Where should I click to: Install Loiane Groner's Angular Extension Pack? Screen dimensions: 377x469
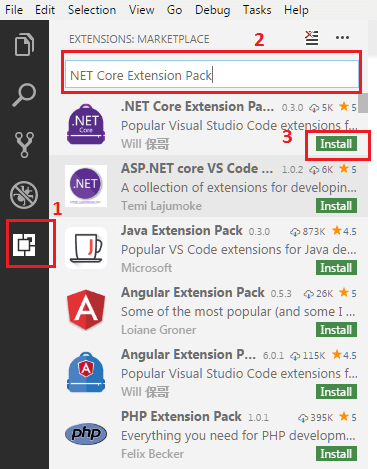tap(336, 330)
